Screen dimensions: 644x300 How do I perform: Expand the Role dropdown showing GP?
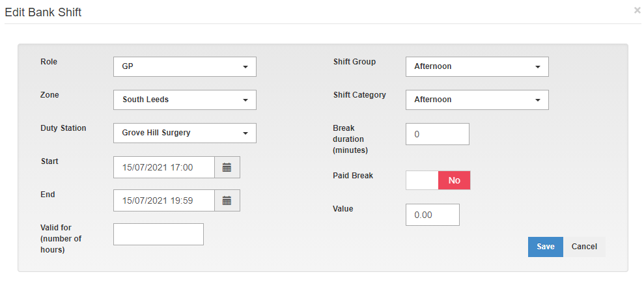(184, 66)
